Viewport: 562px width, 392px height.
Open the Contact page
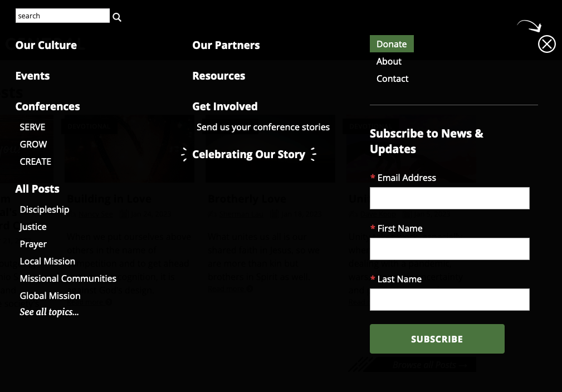392,79
